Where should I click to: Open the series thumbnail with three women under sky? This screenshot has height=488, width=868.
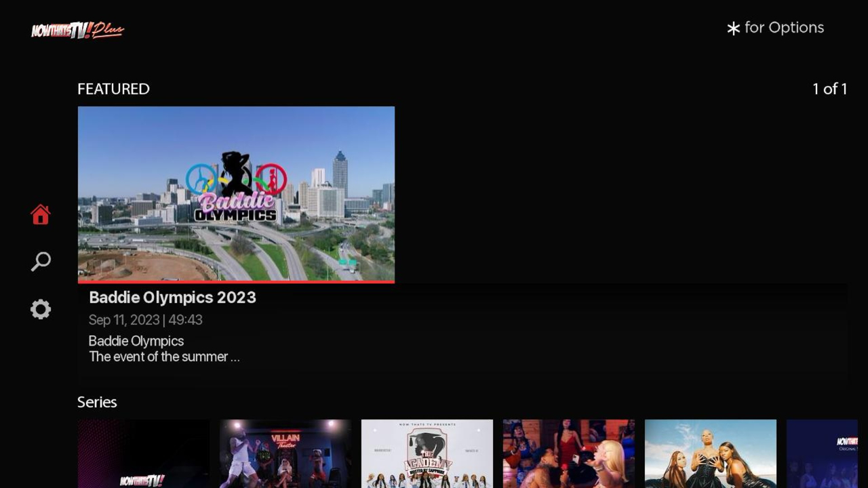(711, 453)
